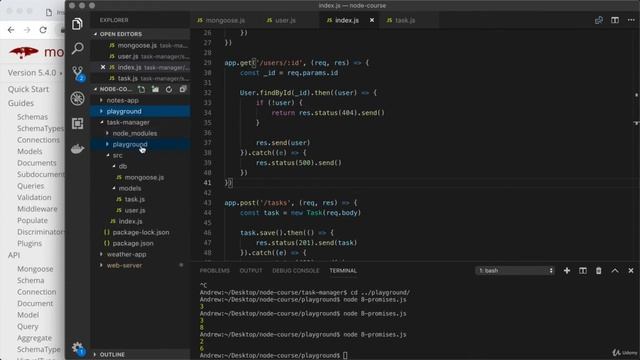
Task: Expand the web-server folder
Action: [x=140, y=265]
